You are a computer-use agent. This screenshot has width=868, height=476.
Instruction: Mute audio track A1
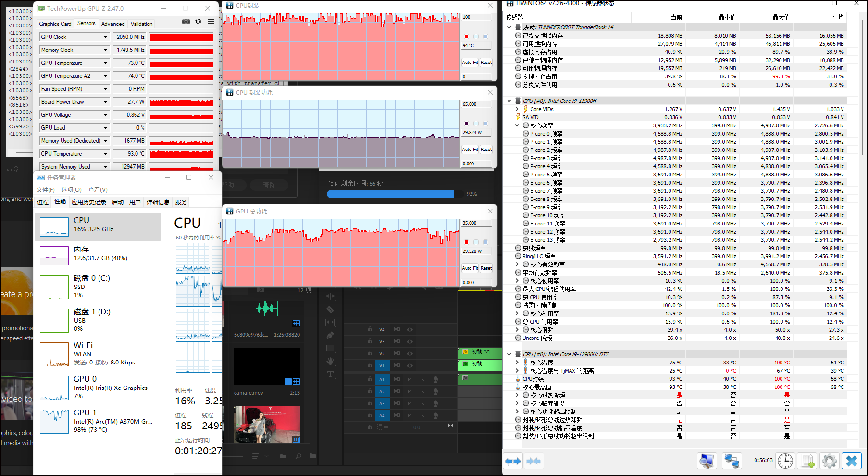point(409,379)
